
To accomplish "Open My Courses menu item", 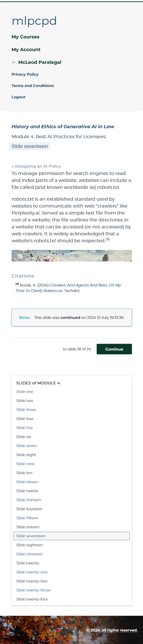I will pyautogui.click(x=25, y=37).
